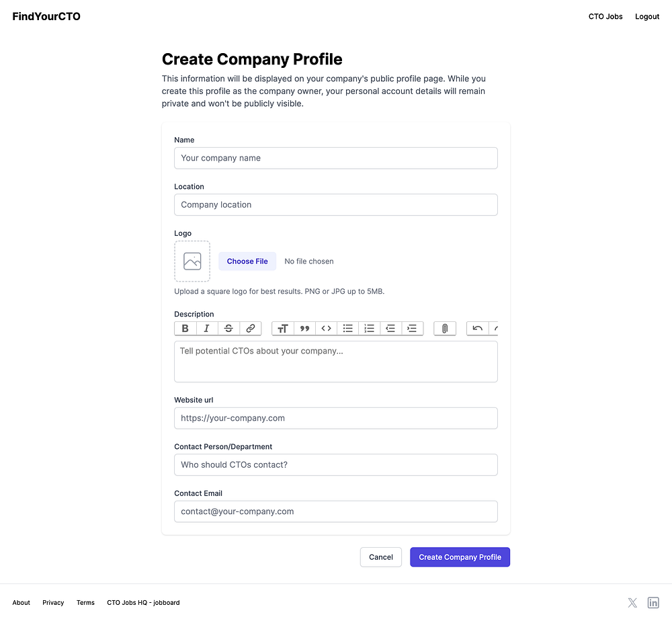Viewport: 672px width, 621px height.
Task: Open CTO Jobs in top navigation
Action: pos(605,16)
